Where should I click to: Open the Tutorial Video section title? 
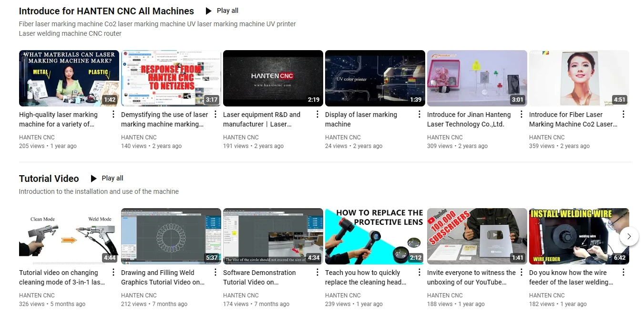tap(49, 179)
